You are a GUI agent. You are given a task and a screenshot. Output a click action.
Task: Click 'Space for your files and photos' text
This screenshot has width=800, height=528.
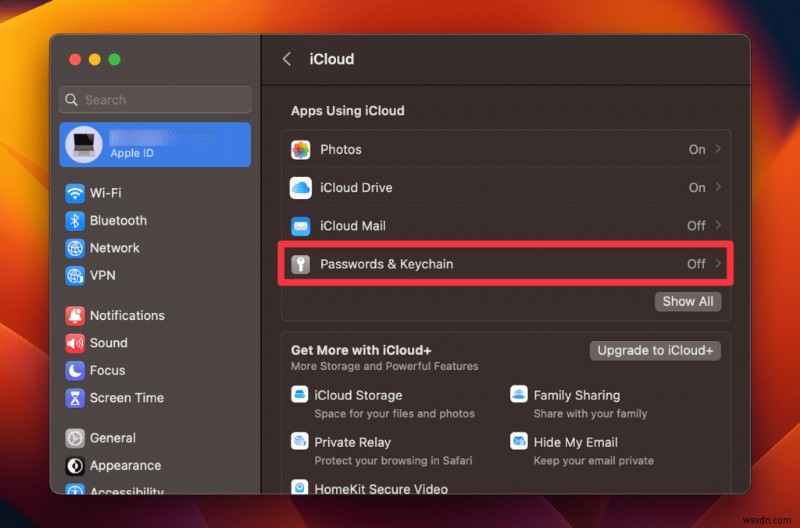click(394, 414)
